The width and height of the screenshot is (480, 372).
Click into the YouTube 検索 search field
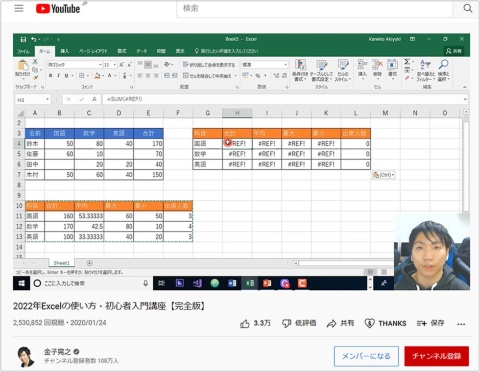click(x=314, y=8)
